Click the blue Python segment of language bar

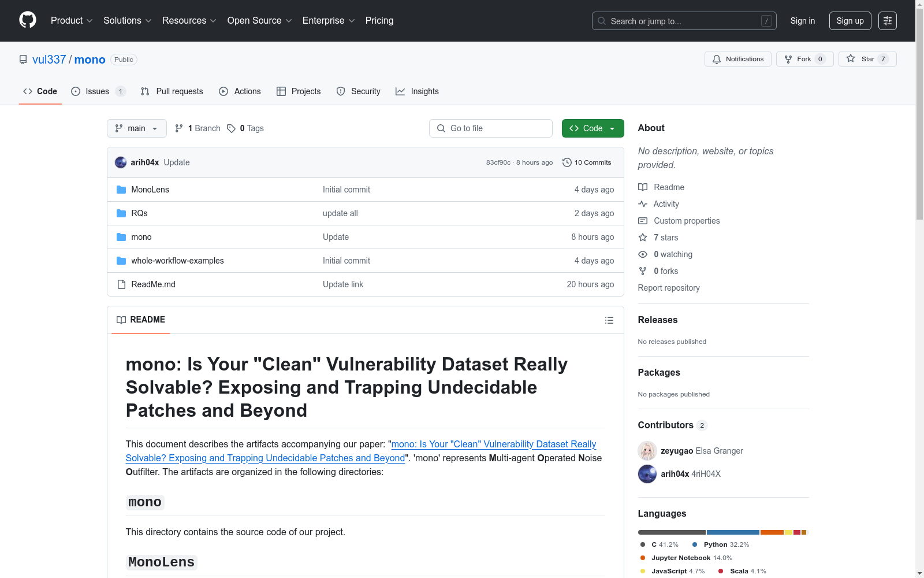733,532
